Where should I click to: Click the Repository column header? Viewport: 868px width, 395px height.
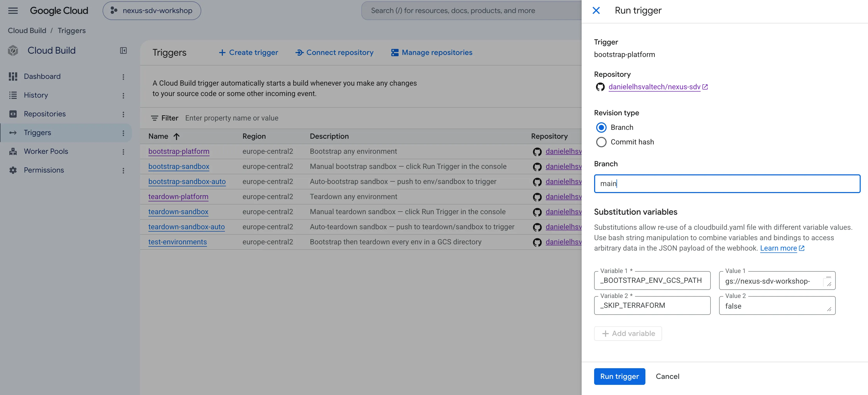549,136
